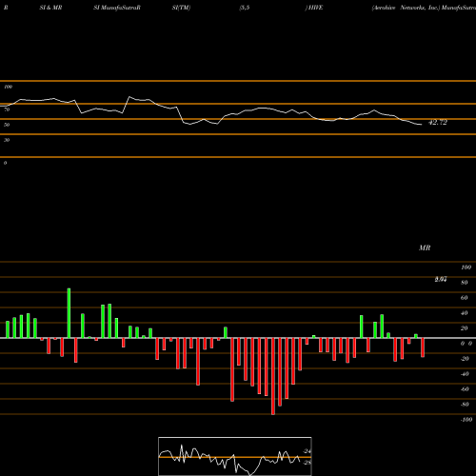Click the 'MR' panel title

coord(425,248)
